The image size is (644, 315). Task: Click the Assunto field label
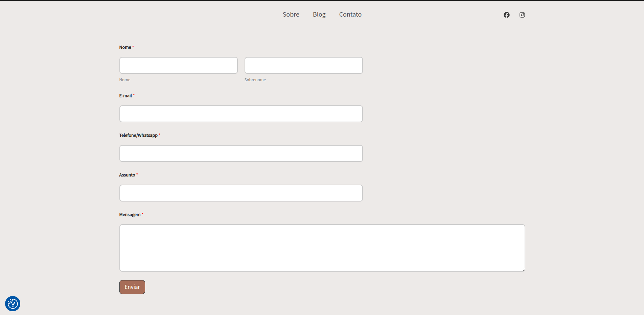click(x=127, y=175)
